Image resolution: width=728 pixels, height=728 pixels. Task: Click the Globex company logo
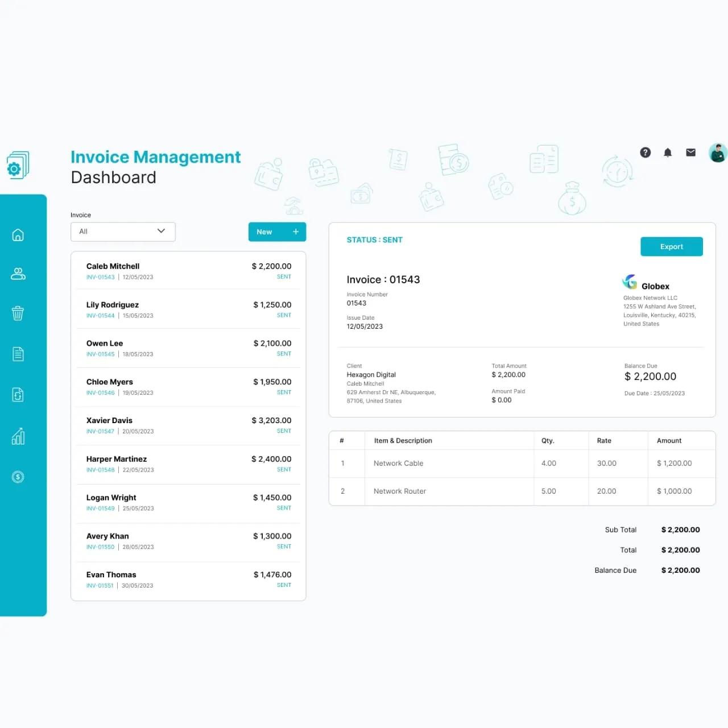click(630, 281)
